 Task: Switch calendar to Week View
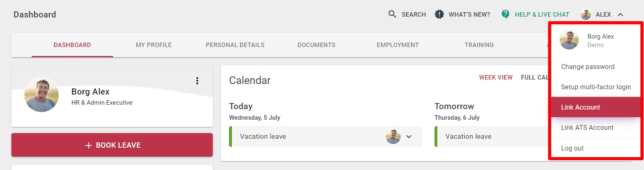pyautogui.click(x=496, y=77)
